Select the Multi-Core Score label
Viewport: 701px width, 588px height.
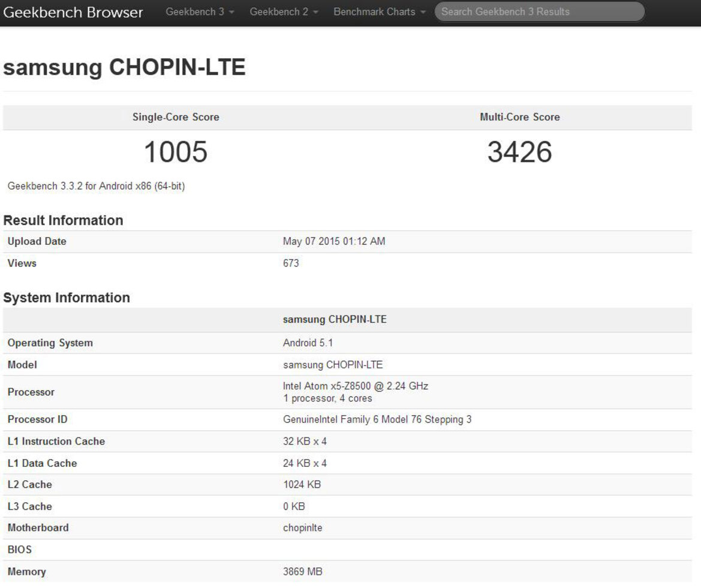pos(520,117)
